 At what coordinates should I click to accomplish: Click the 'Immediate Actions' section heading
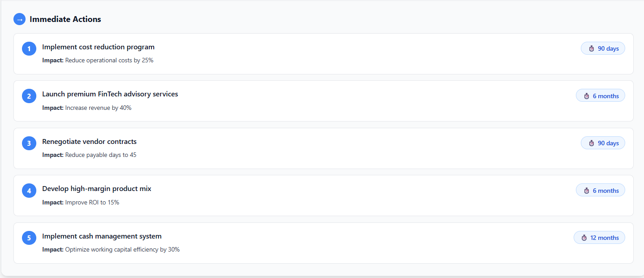tap(65, 19)
